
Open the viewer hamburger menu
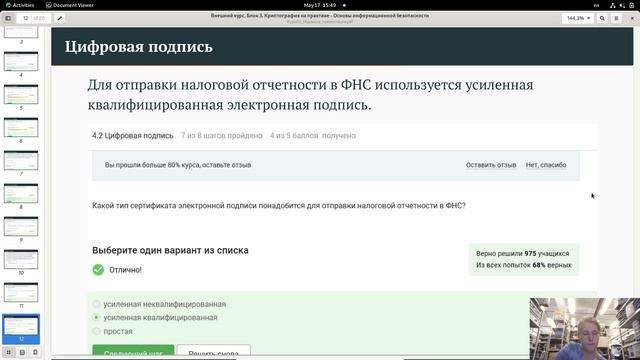pyautogui.click(x=616, y=18)
